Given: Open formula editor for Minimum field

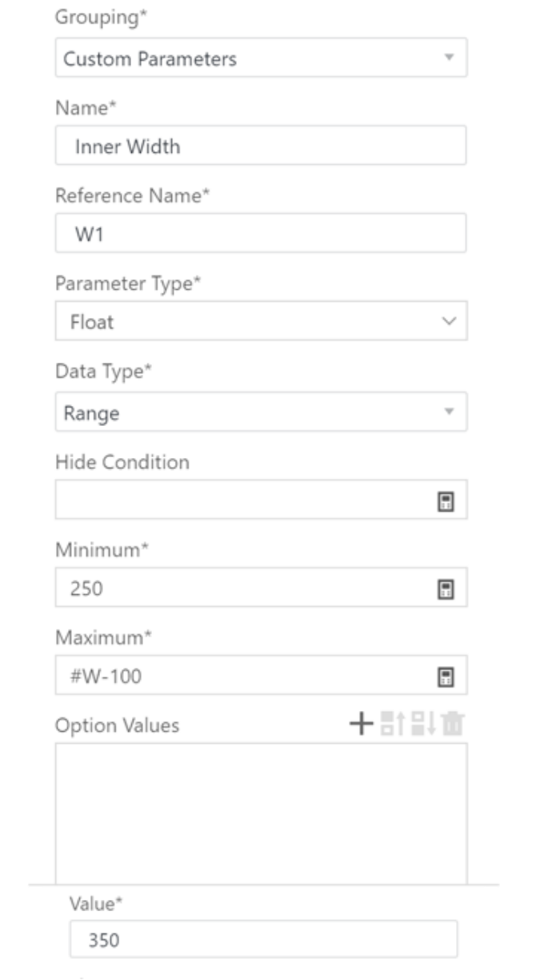Looking at the screenshot, I should (x=440, y=590).
